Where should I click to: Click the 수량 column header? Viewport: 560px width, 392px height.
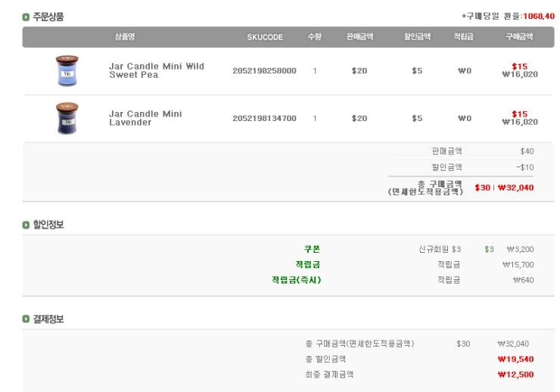click(x=315, y=37)
